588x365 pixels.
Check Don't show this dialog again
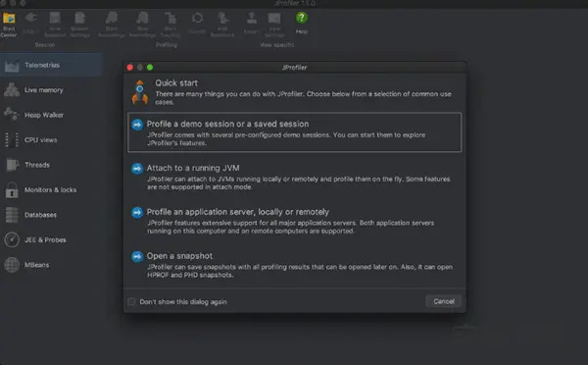(x=131, y=302)
